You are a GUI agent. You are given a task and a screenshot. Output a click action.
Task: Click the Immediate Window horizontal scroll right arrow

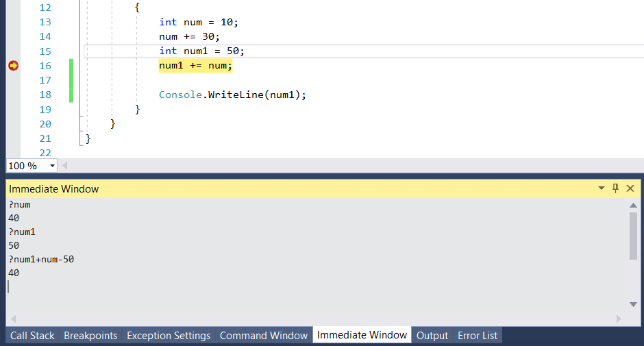[x=619, y=319]
